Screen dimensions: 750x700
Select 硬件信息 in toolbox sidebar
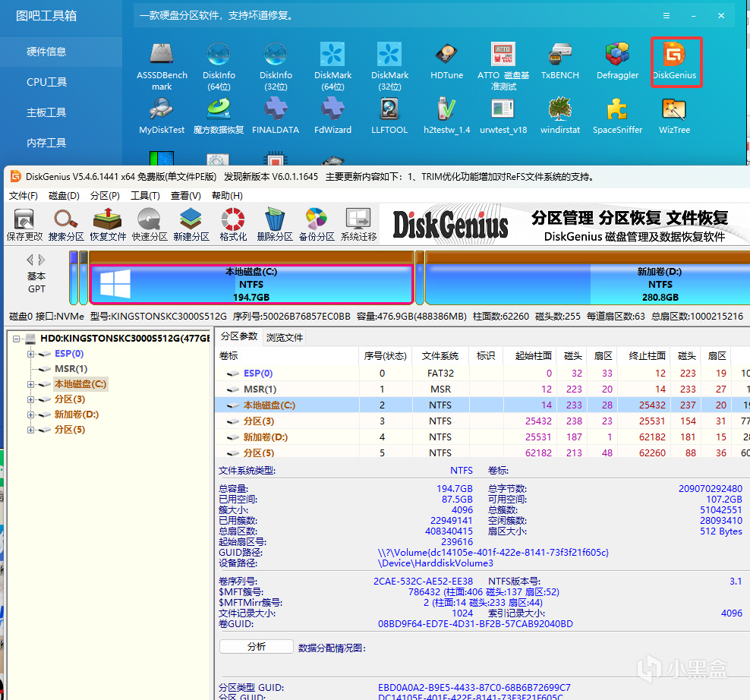click(x=61, y=52)
